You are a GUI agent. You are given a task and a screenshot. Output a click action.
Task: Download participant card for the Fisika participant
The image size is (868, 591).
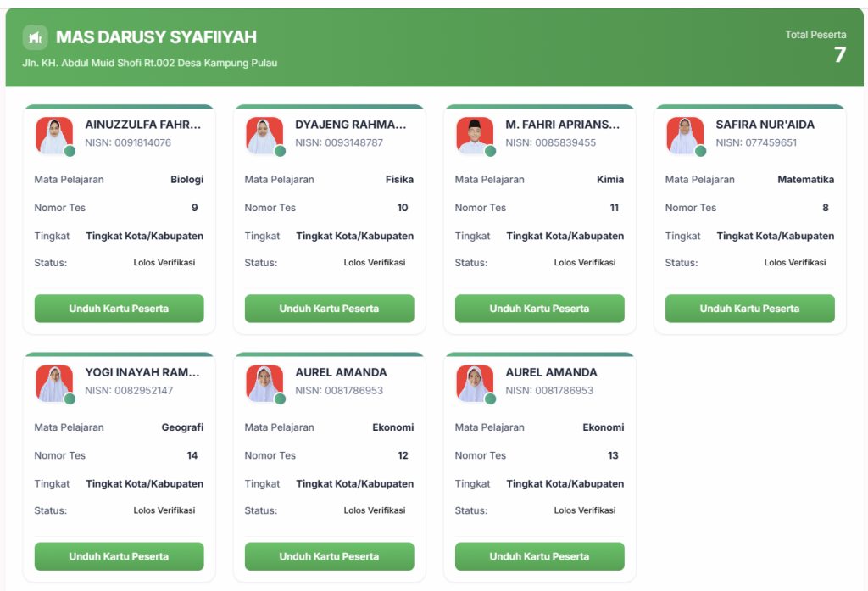tap(329, 309)
